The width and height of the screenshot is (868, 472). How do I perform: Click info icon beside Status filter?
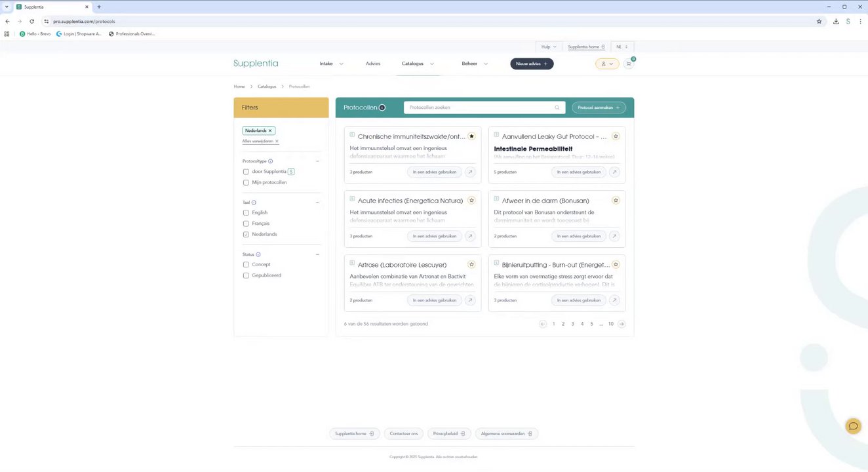(258, 254)
